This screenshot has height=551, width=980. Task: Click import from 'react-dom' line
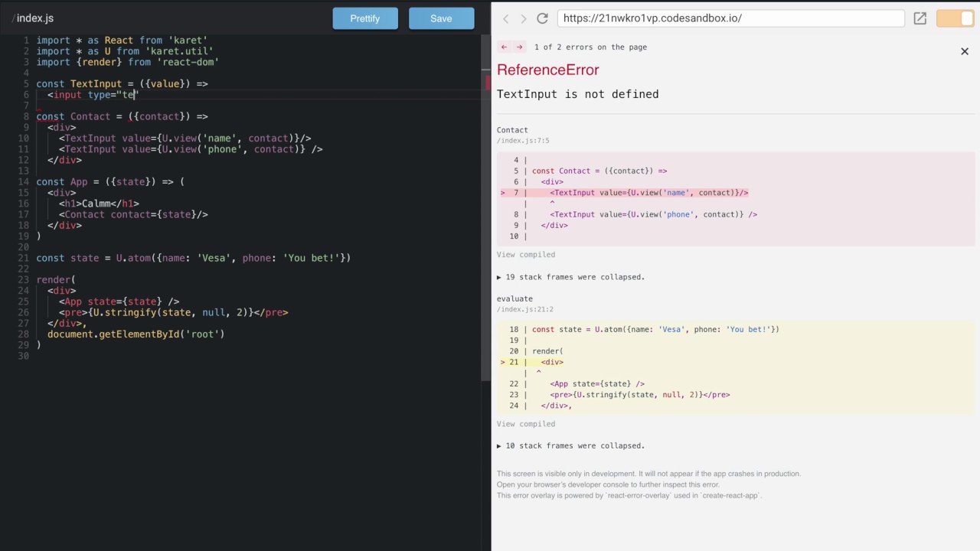point(128,62)
